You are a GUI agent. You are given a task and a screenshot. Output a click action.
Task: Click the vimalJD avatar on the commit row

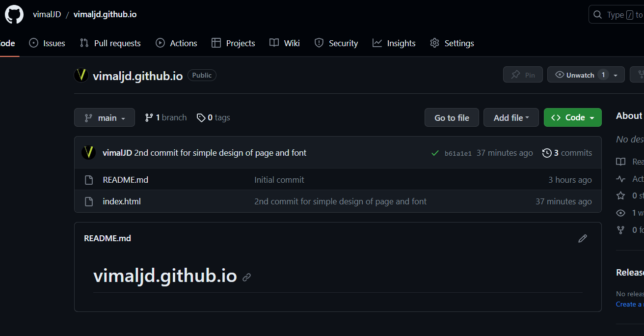click(88, 153)
